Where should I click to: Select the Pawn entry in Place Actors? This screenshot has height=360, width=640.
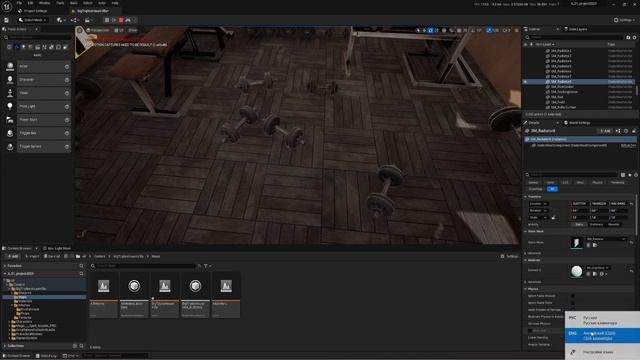[x=37, y=93]
